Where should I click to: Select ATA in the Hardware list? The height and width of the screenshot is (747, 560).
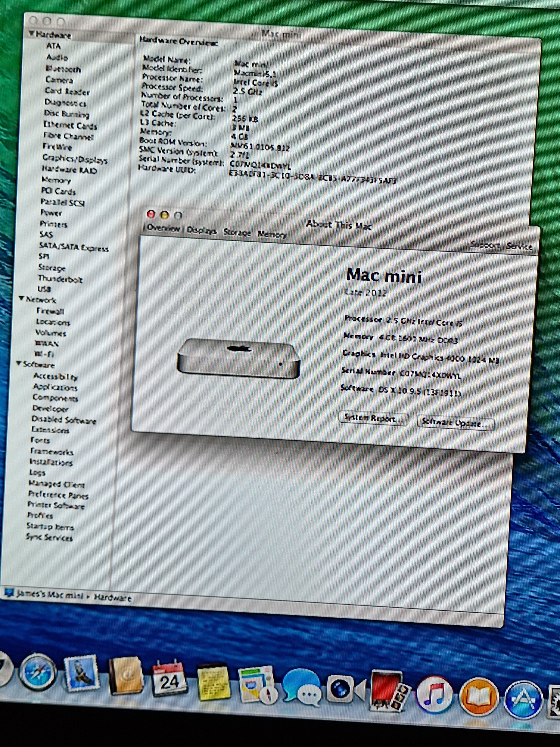click(53, 46)
